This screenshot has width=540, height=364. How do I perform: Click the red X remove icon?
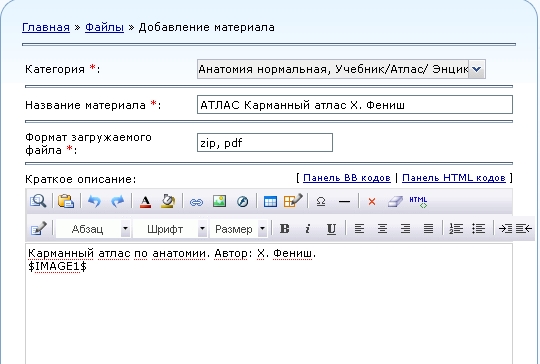pos(372,201)
